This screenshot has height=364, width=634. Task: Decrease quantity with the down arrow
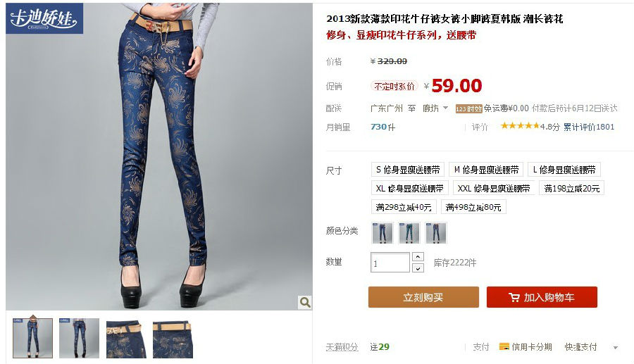[x=418, y=268]
